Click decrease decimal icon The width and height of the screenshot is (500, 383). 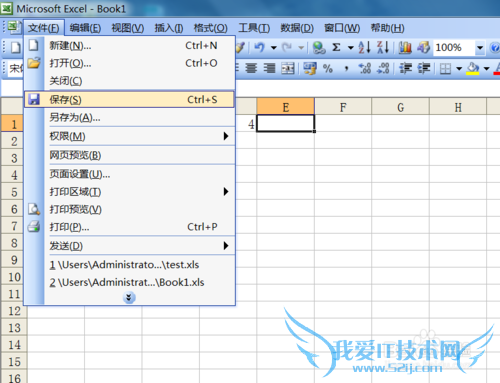(x=383, y=68)
